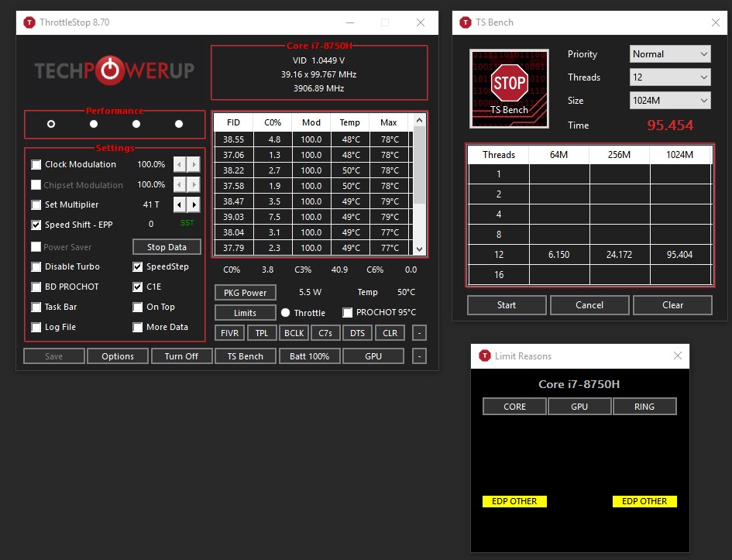Click EDP OTHER label under CORE
The height and width of the screenshot is (560, 732).
(x=514, y=501)
